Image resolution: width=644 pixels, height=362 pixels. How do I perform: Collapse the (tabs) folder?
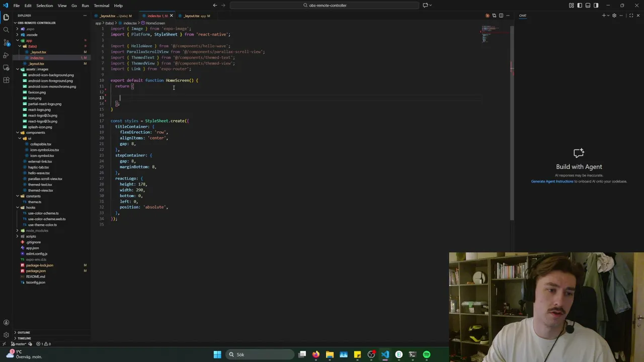coord(50,46)
